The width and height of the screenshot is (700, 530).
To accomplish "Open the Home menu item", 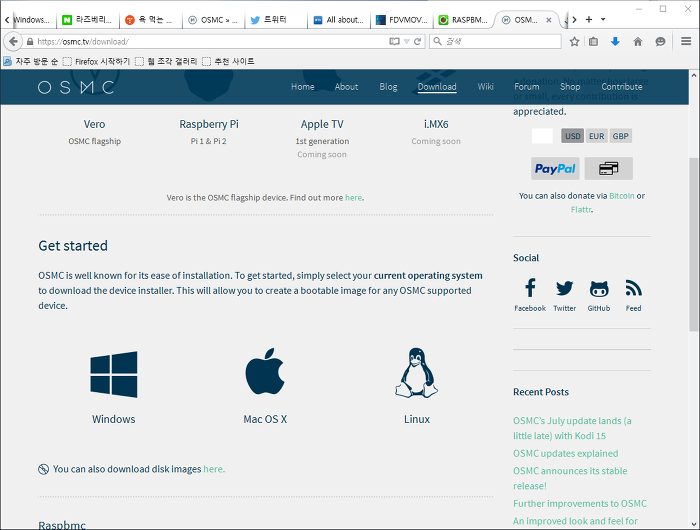I will pyautogui.click(x=303, y=87).
